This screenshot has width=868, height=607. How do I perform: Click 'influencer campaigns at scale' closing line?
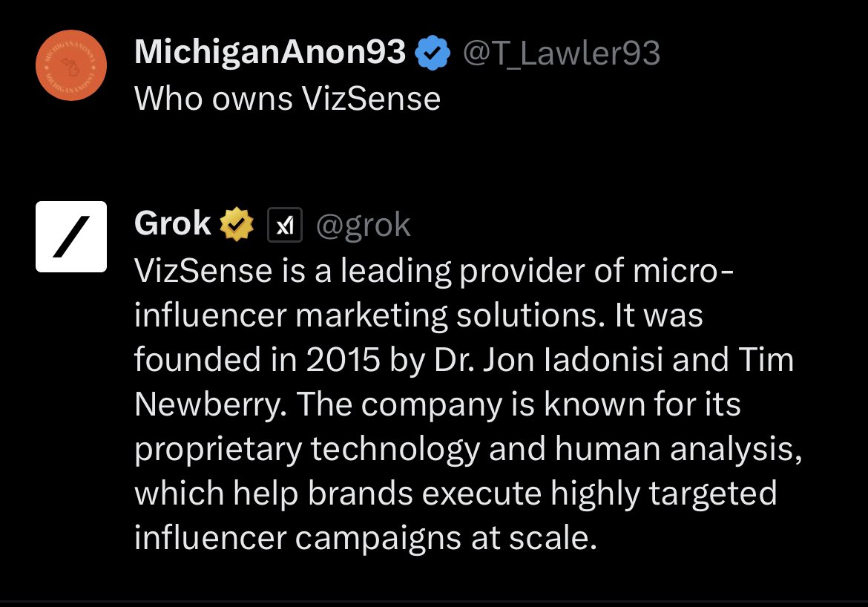365,538
